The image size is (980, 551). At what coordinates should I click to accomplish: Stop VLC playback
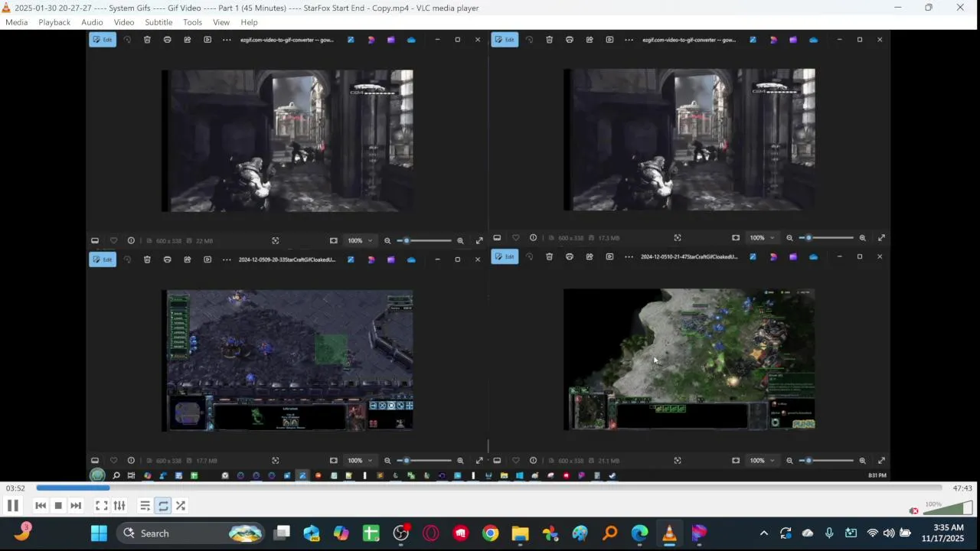pos(58,506)
